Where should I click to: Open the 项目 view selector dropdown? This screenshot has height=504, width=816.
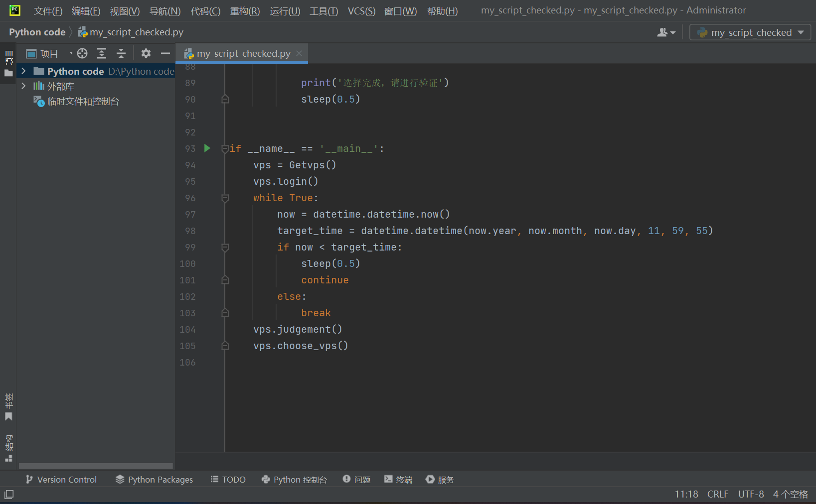pos(49,53)
